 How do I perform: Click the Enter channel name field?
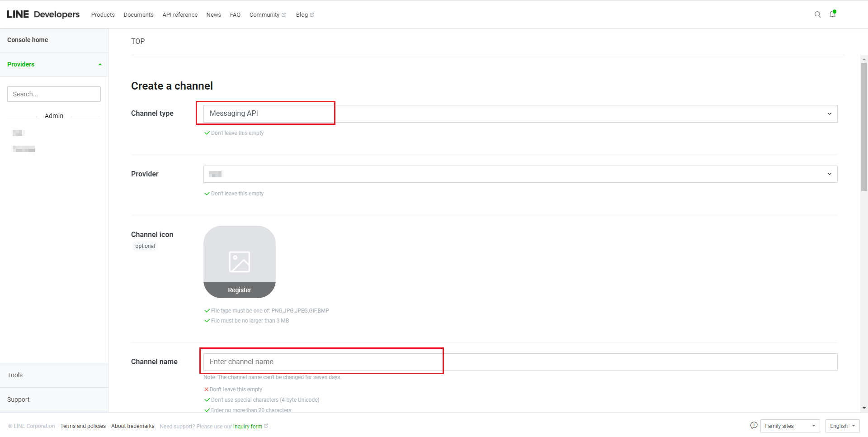point(321,361)
